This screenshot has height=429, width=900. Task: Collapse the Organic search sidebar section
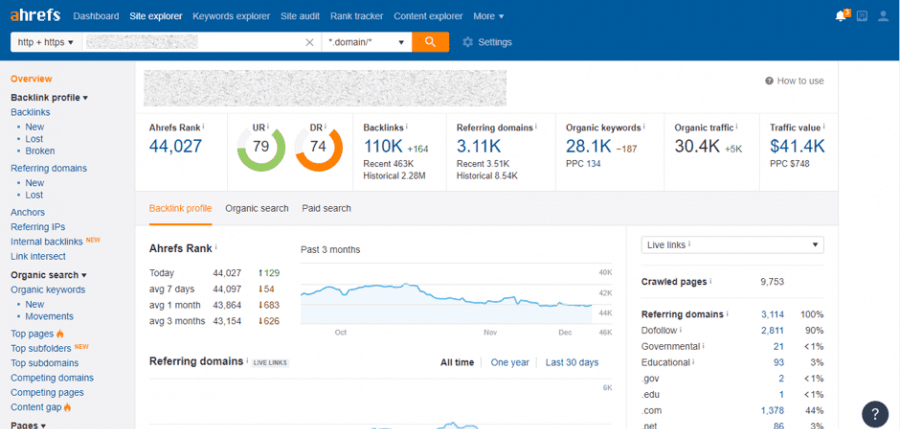(48, 275)
